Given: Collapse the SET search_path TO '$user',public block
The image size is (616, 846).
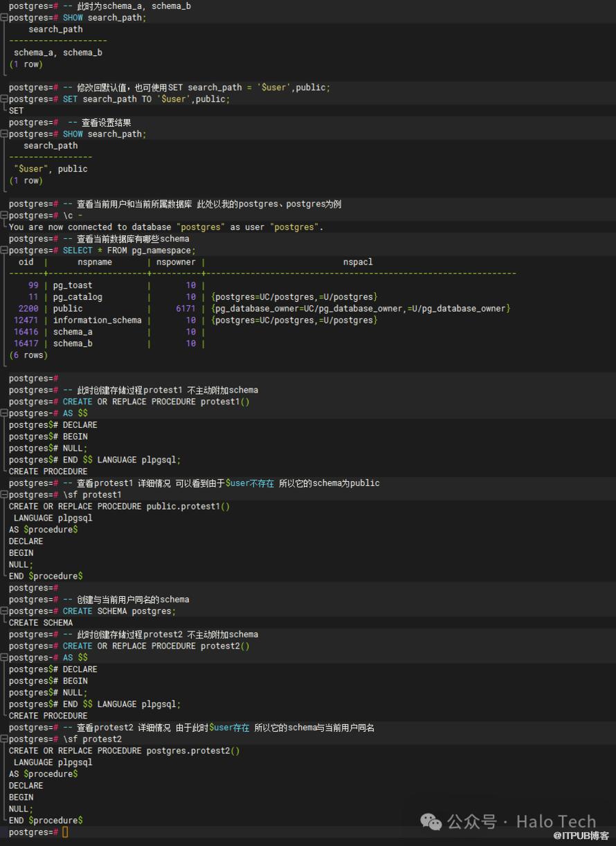Looking at the screenshot, I should [x=3, y=100].
